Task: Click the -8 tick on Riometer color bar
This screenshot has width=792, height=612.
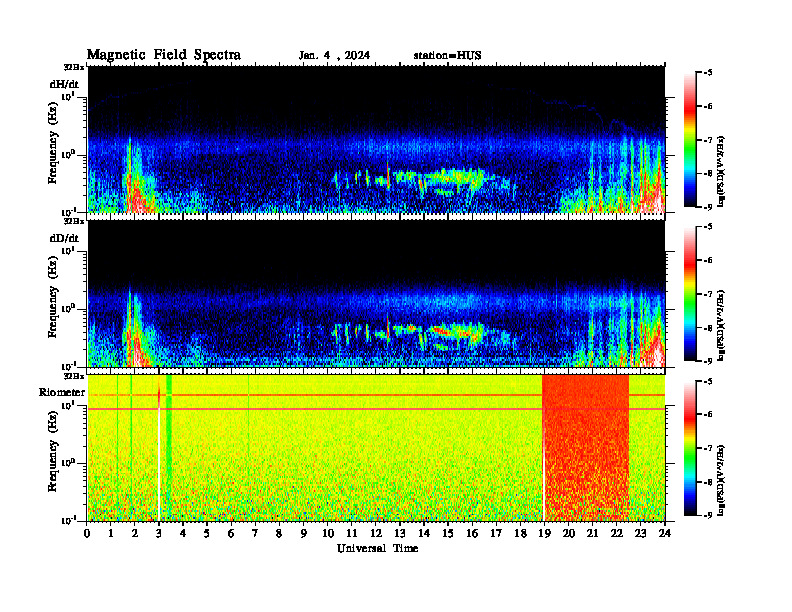Action: pos(707,482)
